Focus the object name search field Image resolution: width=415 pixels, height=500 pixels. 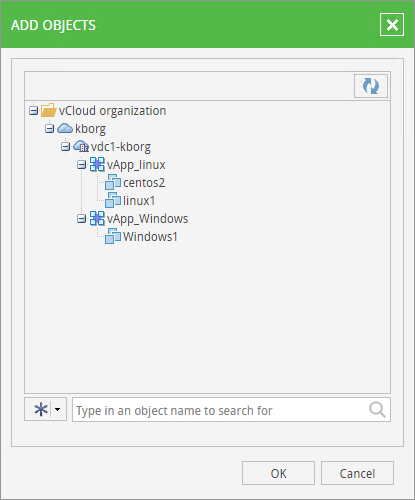pyautogui.click(x=231, y=410)
